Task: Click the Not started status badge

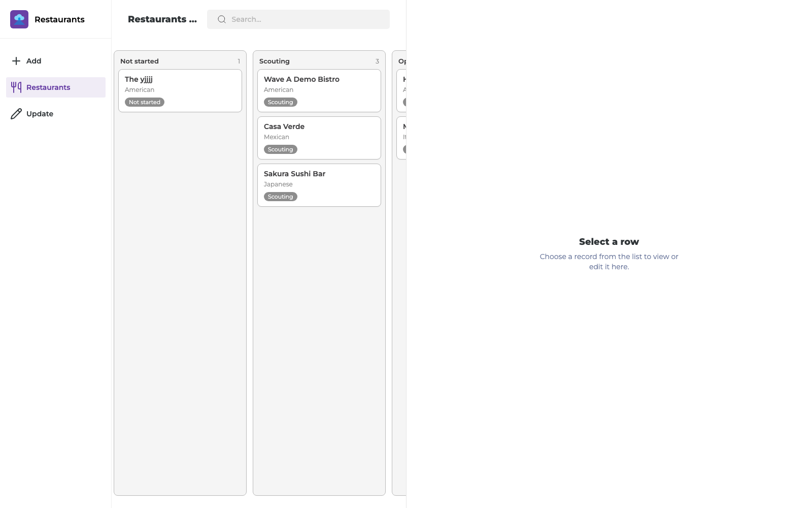Action: [x=145, y=102]
